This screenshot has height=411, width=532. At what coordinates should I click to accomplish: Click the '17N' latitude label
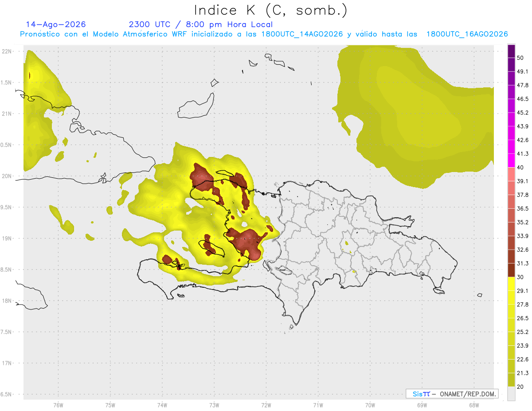tap(8, 363)
